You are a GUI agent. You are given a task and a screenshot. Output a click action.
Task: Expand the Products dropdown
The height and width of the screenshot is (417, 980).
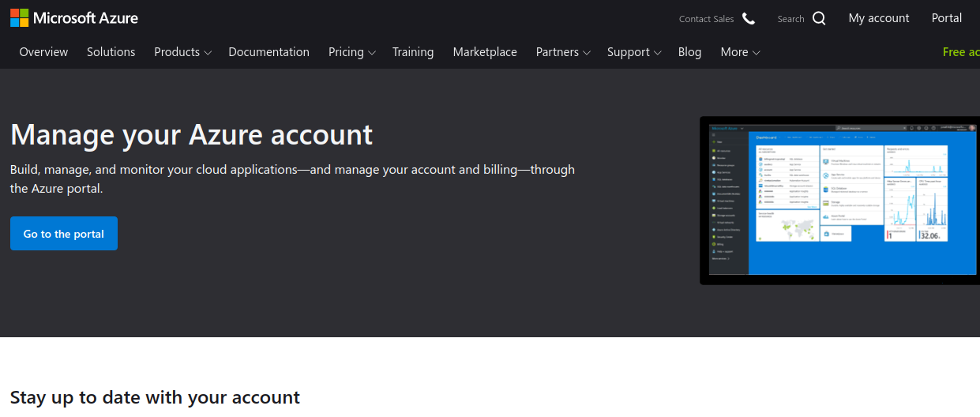tap(182, 51)
